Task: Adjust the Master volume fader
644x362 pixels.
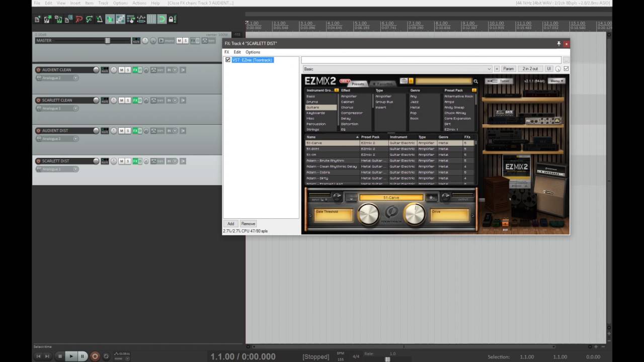Action: (x=107, y=40)
